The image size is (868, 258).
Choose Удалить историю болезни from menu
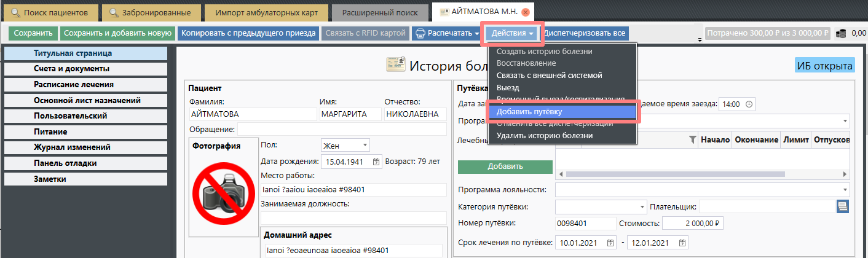tap(545, 135)
